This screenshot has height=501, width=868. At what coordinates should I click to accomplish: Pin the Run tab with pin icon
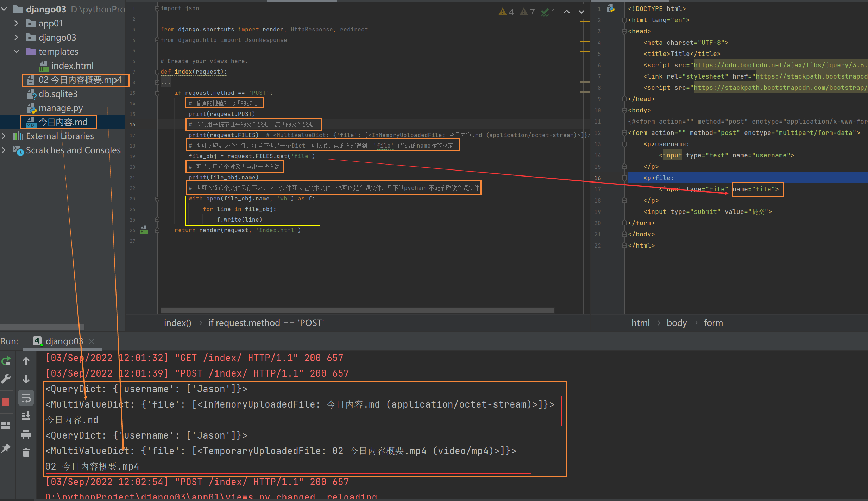pyautogui.click(x=6, y=448)
